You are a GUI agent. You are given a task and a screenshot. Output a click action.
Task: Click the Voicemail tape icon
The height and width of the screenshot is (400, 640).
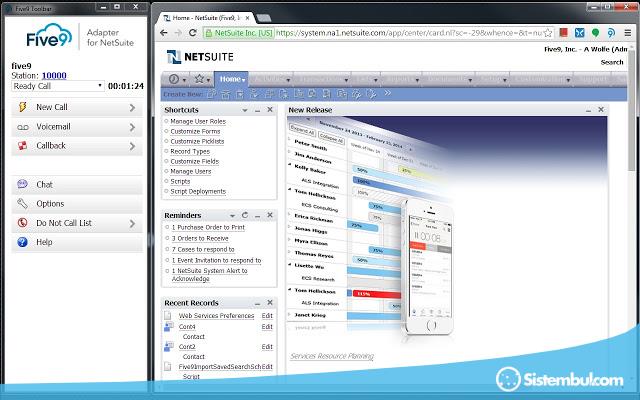tap(23, 127)
